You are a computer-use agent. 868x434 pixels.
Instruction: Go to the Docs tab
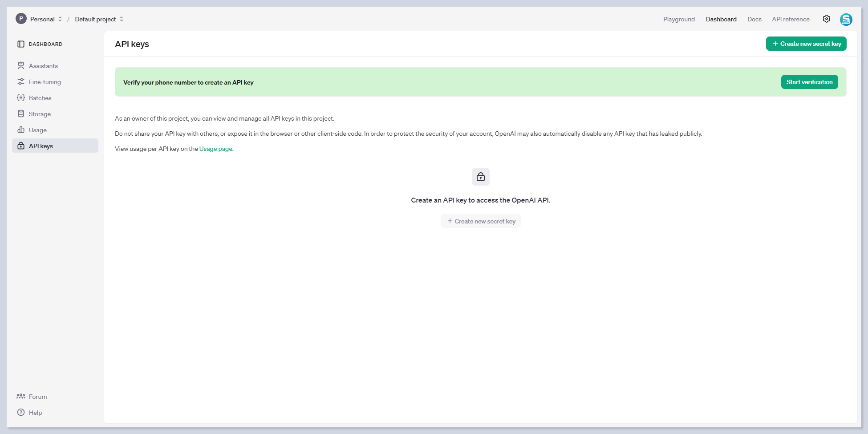coord(754,19)
